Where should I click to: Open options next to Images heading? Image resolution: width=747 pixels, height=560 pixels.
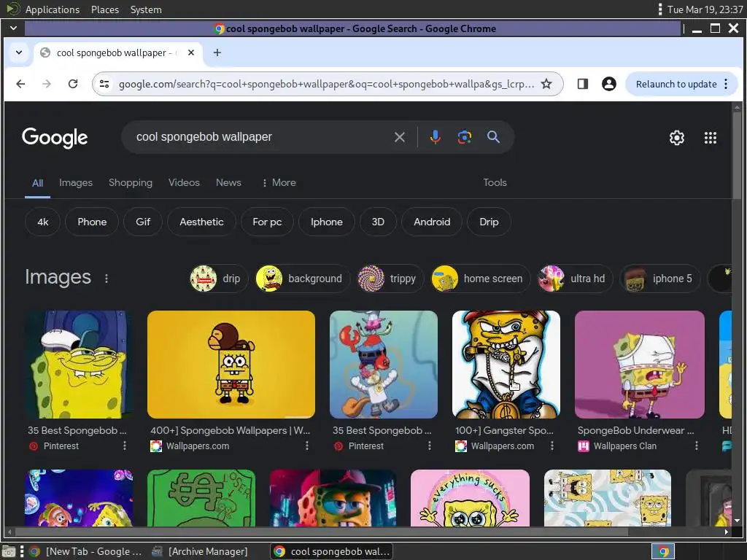click(x=107, y=279)
